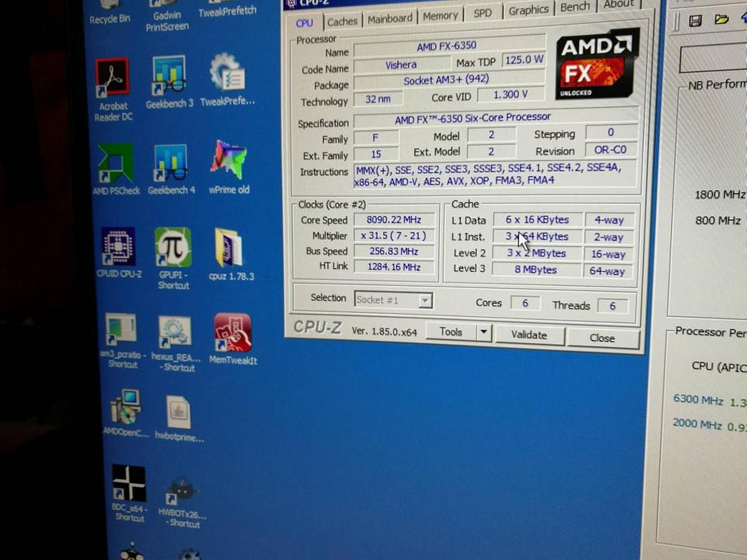Click the Revision OR-C0 field
This screenshot has height=560, width=747.
(611, 150)
